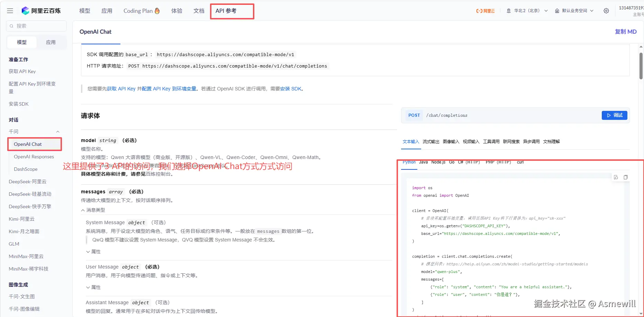Toggle the hamburger sidebar menu icon
The image size is (644, 317).
10,11
